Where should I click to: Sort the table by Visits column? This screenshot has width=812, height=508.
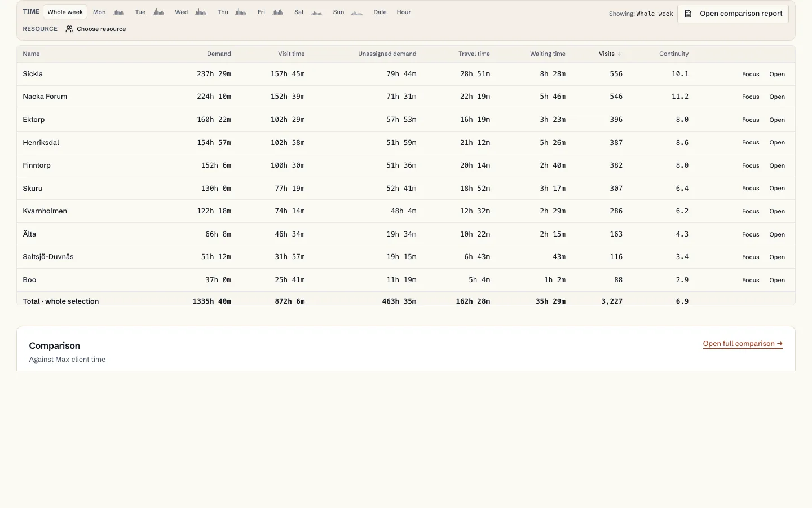(x=610, y=54)
